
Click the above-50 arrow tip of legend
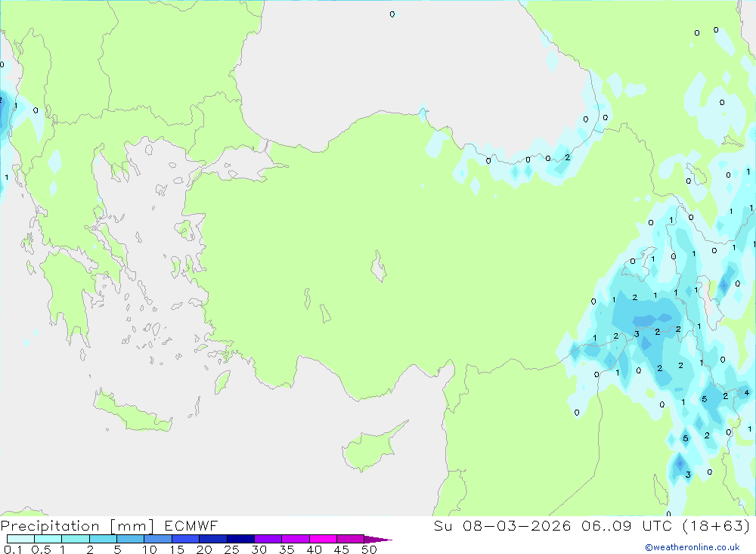378,540
